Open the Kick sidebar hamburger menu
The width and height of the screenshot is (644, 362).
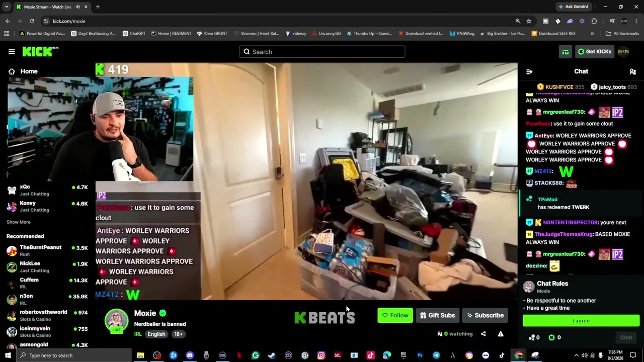(12, 51)
